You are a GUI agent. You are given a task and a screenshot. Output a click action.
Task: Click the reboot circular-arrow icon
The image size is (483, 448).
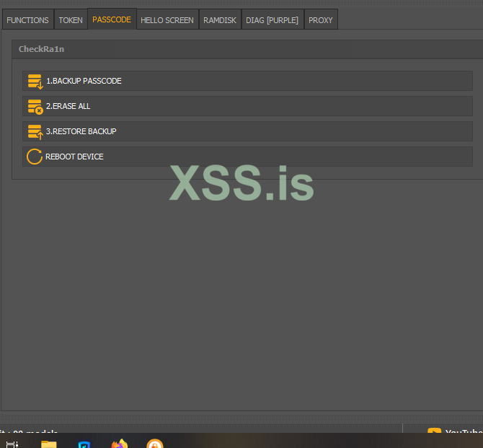point(35,157)
